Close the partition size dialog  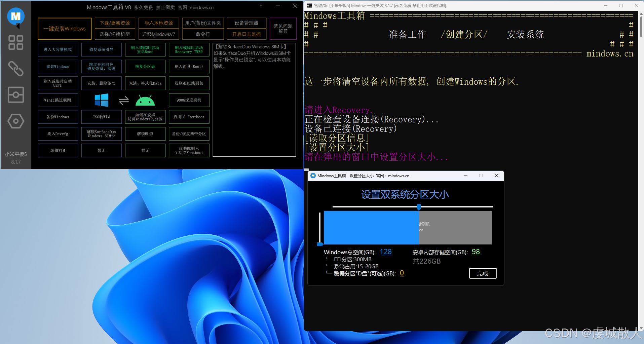click(496, 176)
